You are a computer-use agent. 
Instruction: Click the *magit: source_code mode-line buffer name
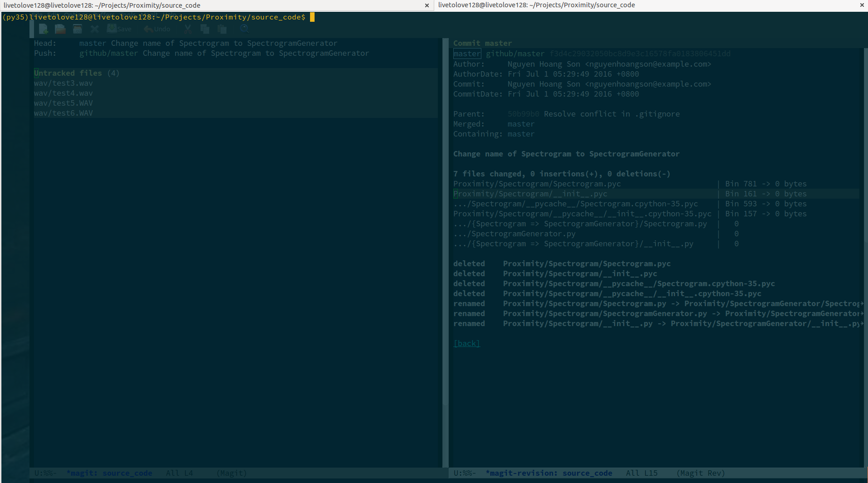(x=109, y=473)
